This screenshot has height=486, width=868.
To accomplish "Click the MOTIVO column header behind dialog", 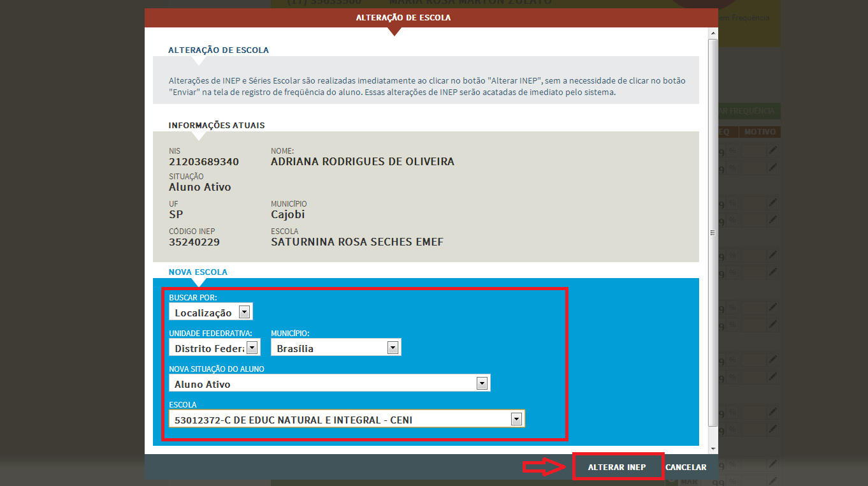I will click(x=760, y=132).
